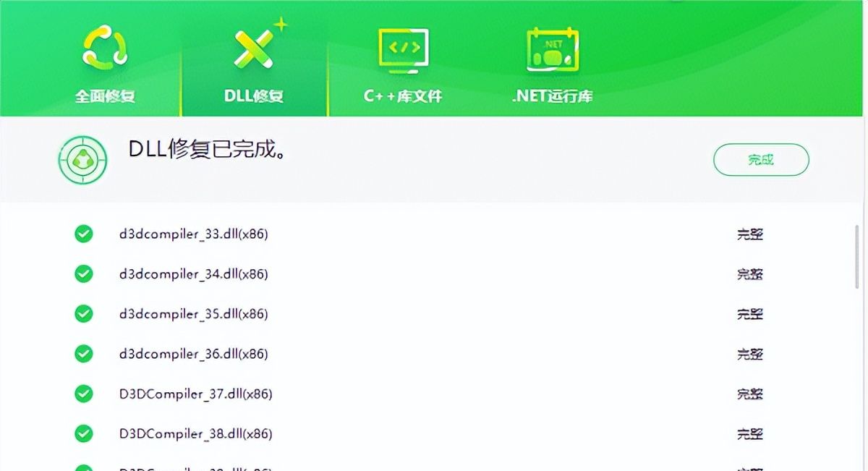The image size is (868, 471).
Task: Click the checkmark beside d3dcompiler_34.dll(x86)
Action: click(x=83, y=273)
